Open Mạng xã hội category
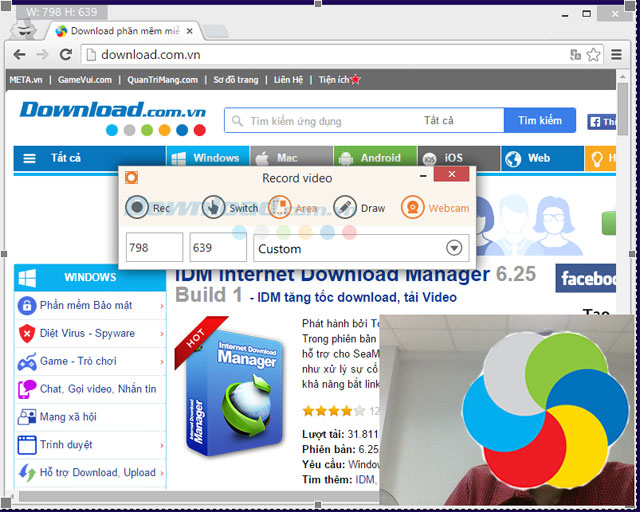 pyautogui.click(x=68, y=417)
